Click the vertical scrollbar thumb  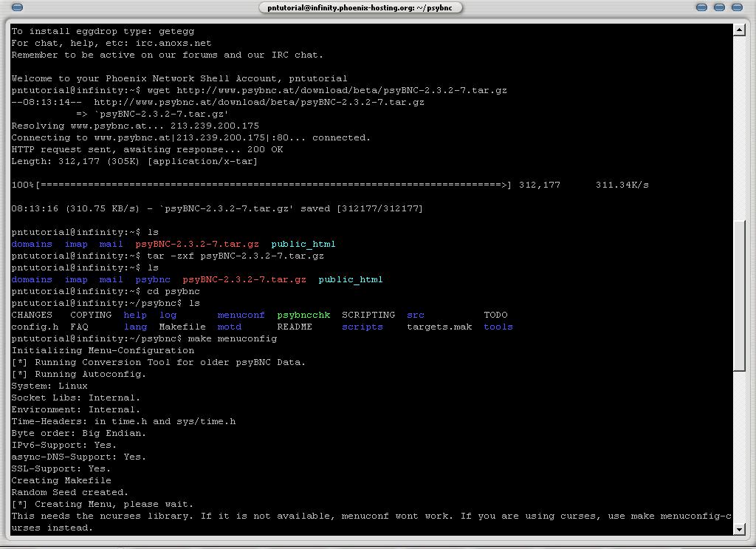[739, 296]
